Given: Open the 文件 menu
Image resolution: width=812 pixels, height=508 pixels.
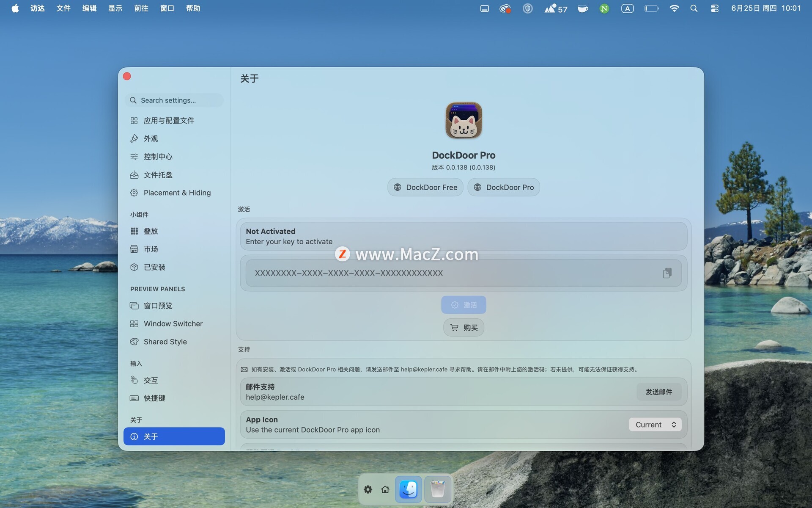Looking at the screenshot, I should 63,8.
